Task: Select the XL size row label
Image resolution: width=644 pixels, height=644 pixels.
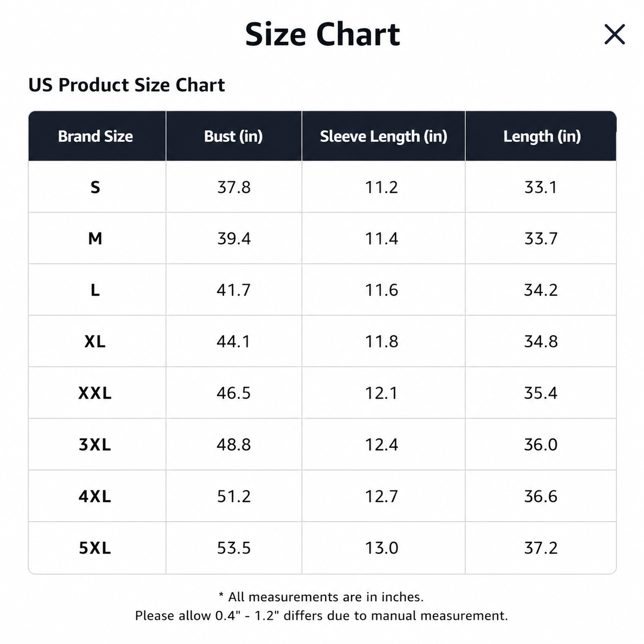Action: 95,342
